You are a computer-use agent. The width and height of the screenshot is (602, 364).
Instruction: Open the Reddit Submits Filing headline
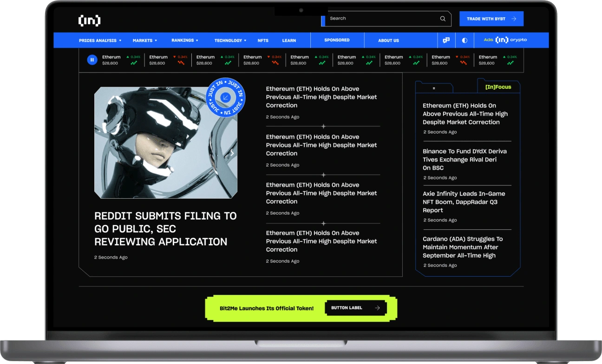pos(165,229)
